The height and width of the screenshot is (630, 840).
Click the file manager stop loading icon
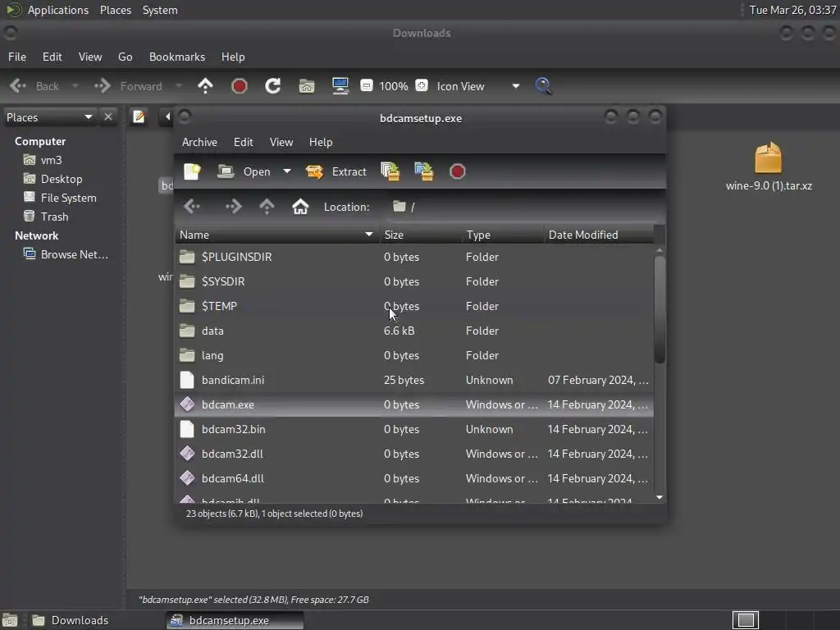click(x=239, y=86)
